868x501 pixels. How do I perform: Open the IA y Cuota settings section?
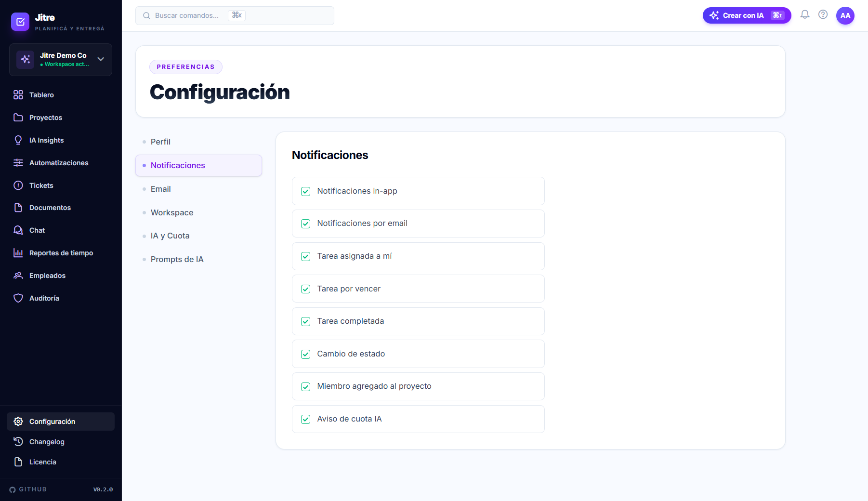tap(198, 236)
